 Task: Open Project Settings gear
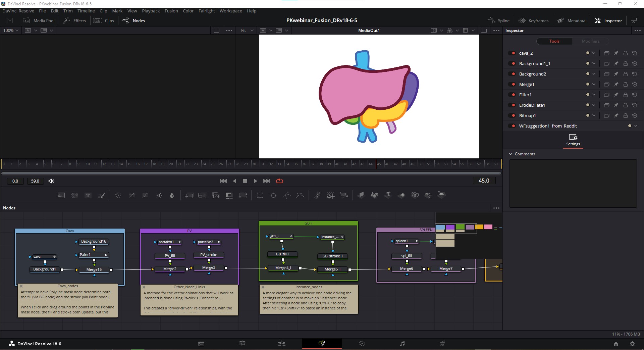pos(632,344)
